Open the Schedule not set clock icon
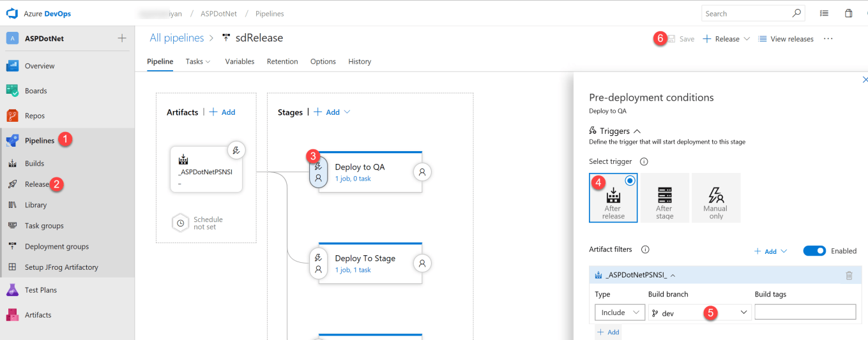868x340 pixels. [x=181, y=223]
